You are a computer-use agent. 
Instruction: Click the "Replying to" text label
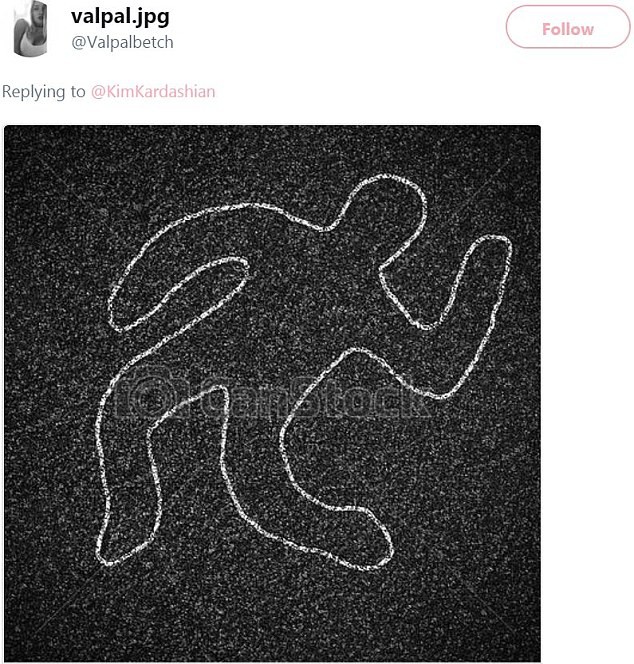(x=44, y=91)
